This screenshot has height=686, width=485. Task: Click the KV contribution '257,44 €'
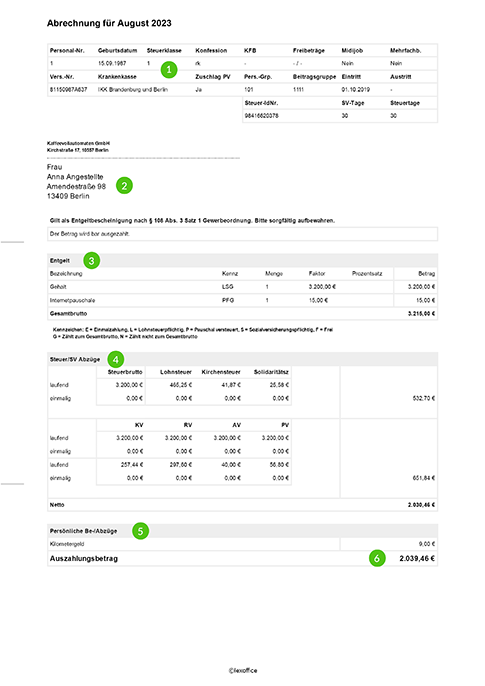pyautogui.click(x=132, y=465)
